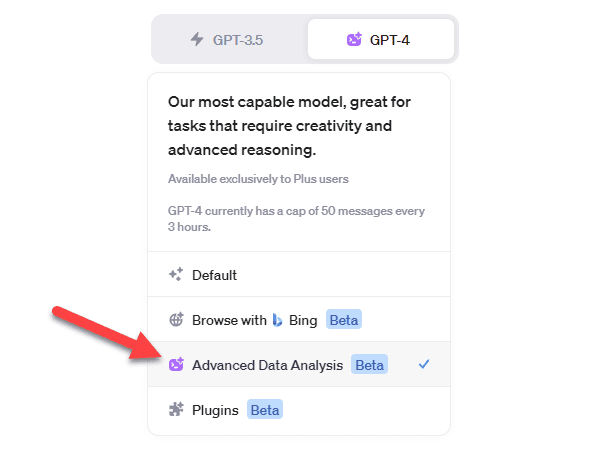611x470 pixels.
Task: Choose the Plugins mode option
Action: point(299,410)
